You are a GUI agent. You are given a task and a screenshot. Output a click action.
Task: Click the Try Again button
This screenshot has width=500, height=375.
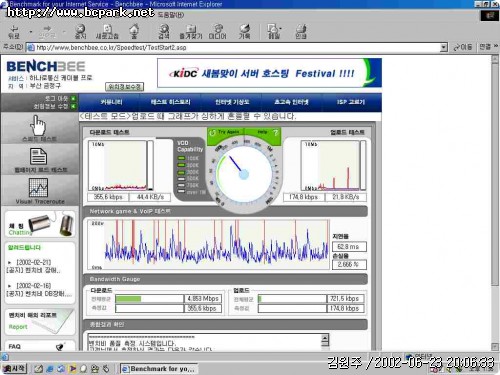225,133
